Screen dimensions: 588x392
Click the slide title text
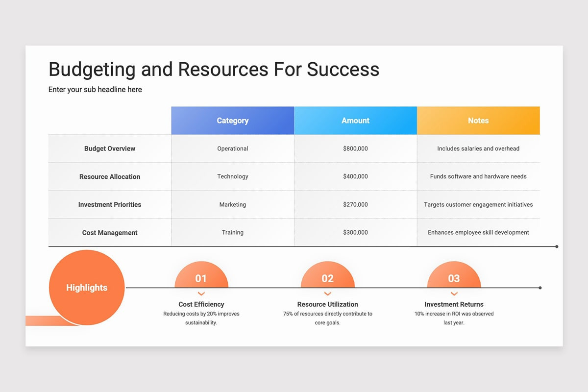pyautogui.click(x=214, y=70)
